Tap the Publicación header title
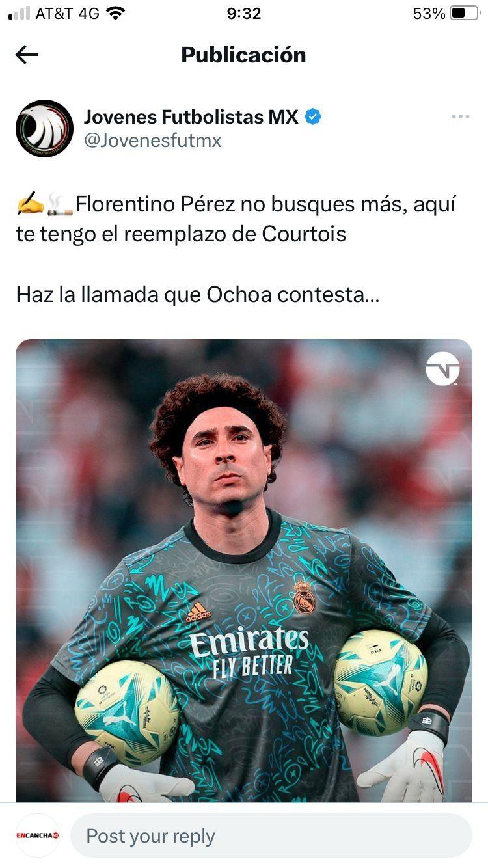This screenshot has width=488, height=868. click(243, 55)
